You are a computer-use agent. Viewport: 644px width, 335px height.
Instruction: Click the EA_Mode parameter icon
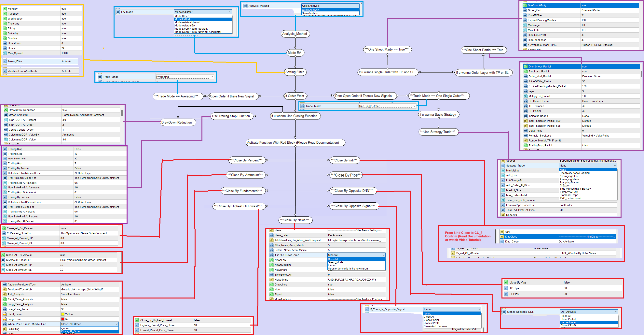118,12
